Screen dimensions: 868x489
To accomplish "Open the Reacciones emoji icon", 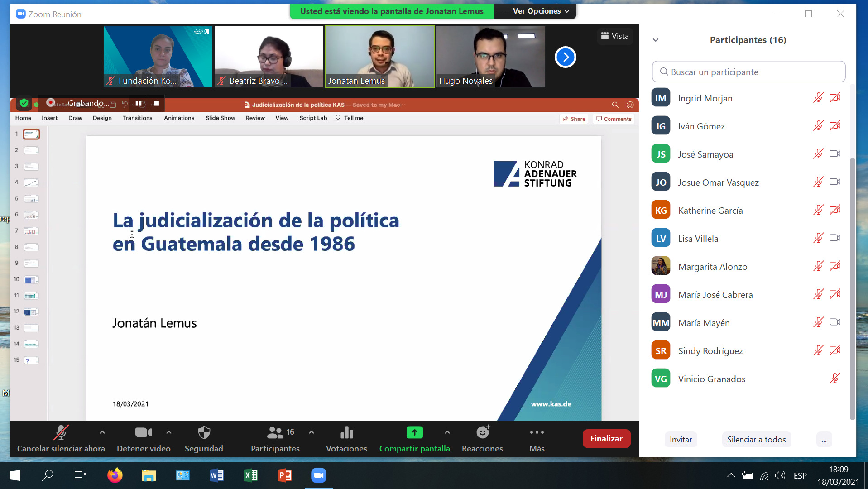I will (482, 433).
